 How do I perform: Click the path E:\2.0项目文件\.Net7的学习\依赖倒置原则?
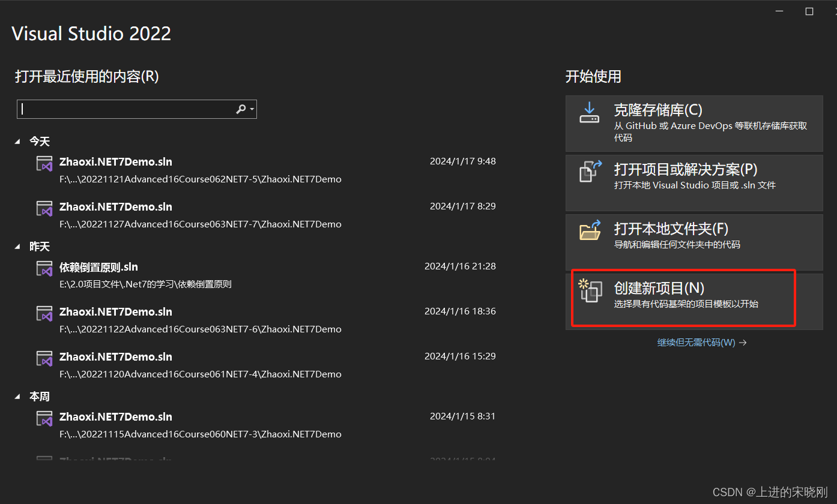pos(145,284)
